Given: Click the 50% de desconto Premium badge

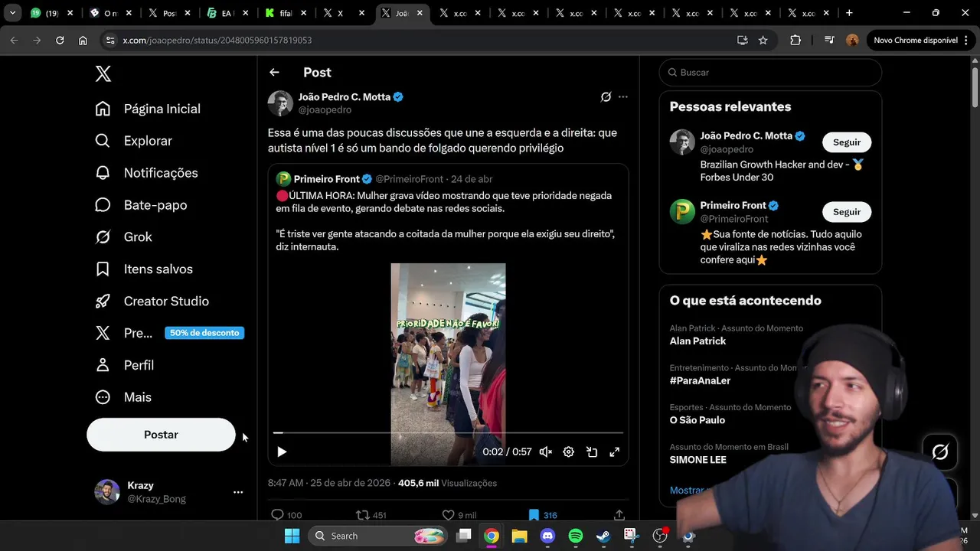Looking at the screenshot, I should click(x=204, y=333).
